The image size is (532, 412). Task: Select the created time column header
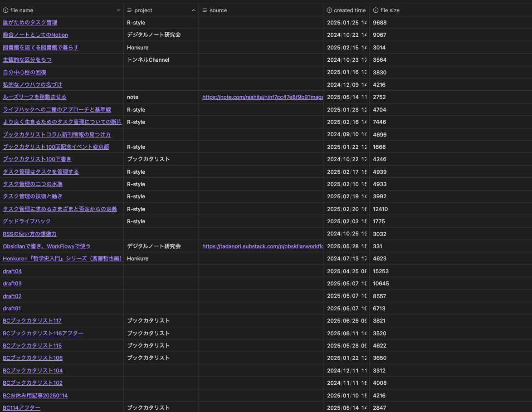click(349, 10)
